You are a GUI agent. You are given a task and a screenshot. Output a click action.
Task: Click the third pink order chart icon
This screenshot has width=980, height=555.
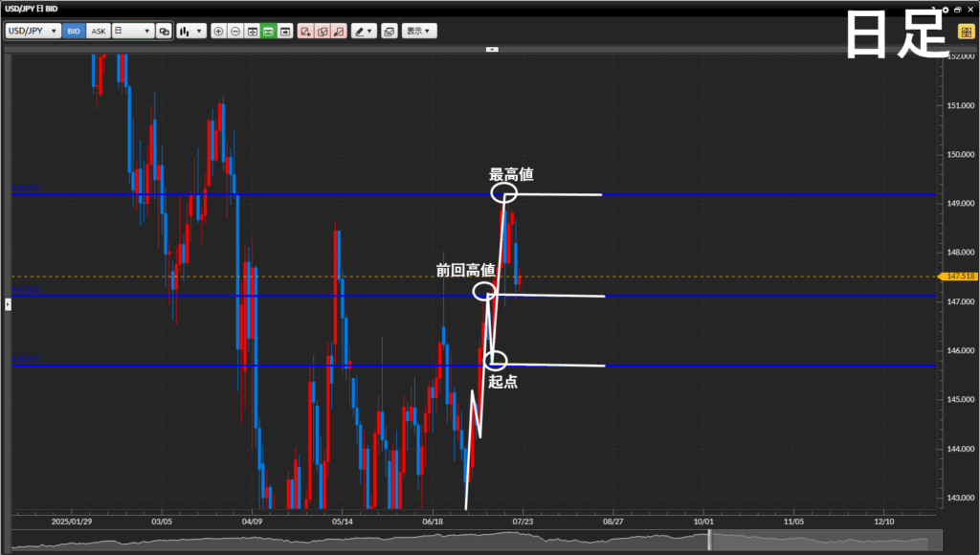(339, 32)
